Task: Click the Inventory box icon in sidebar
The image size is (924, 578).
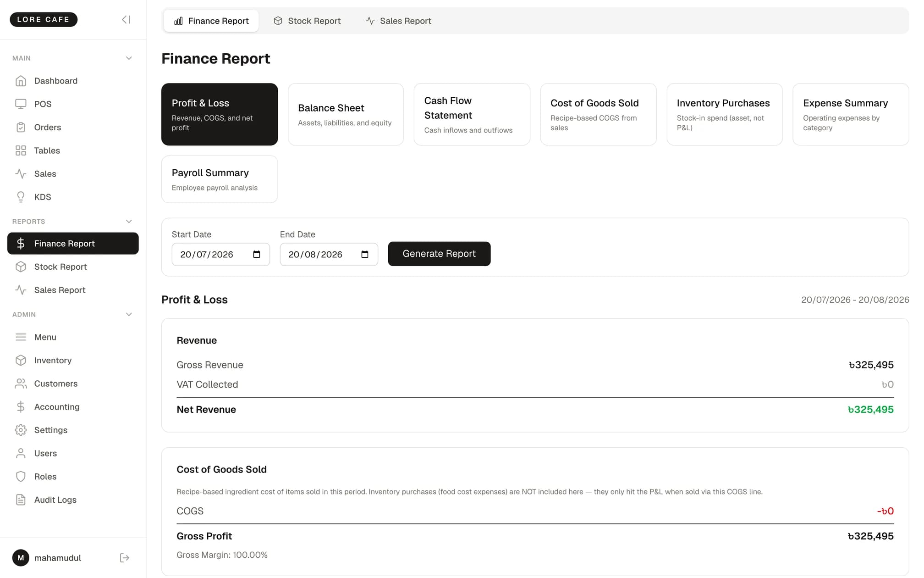Action: (21, 360)
